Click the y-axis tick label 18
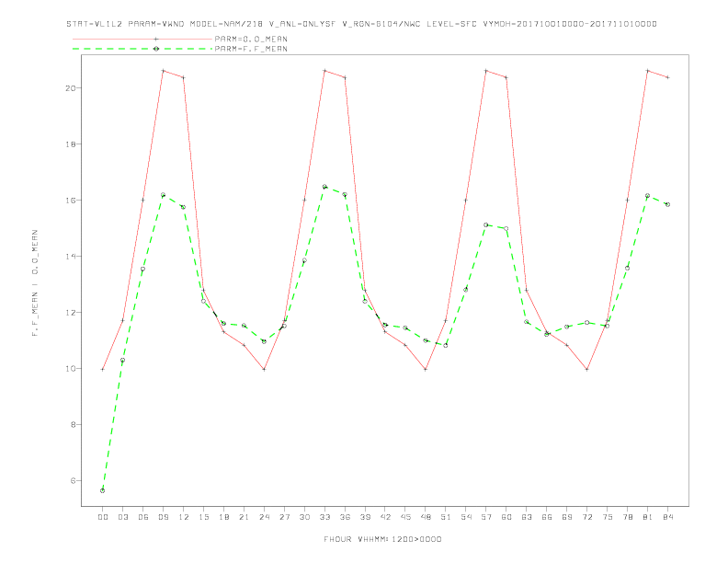The height and width of the screenshot is (563, 728). coord(71,144)
